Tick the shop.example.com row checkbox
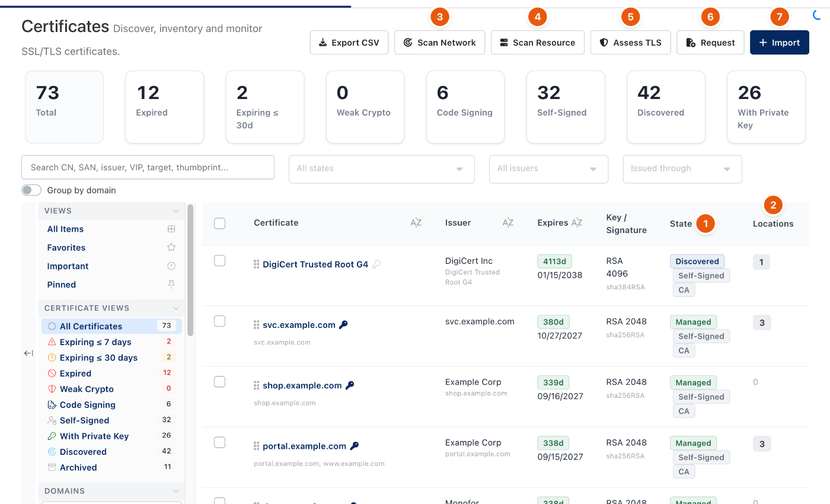Image resolution: width=830 pixels, height=504 pixels. tap(219, 381)
